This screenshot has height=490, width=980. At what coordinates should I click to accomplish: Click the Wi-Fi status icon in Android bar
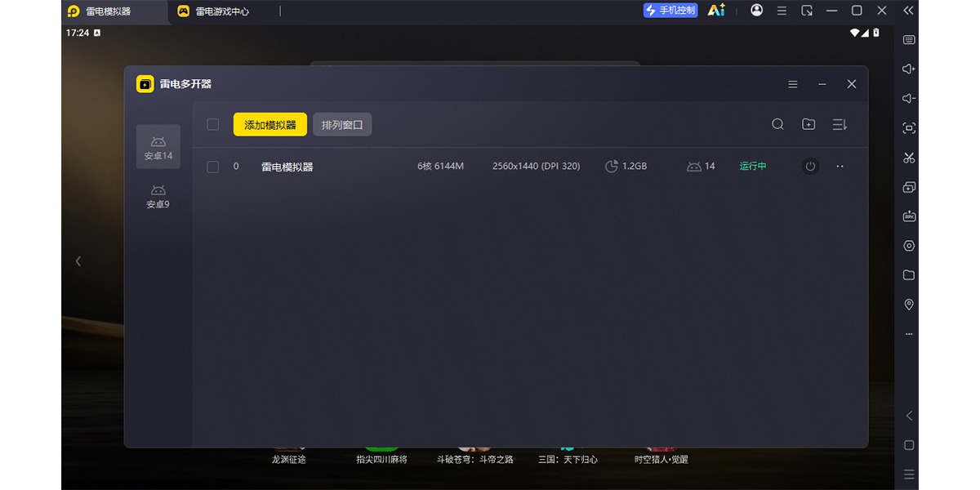pos(855,33)
